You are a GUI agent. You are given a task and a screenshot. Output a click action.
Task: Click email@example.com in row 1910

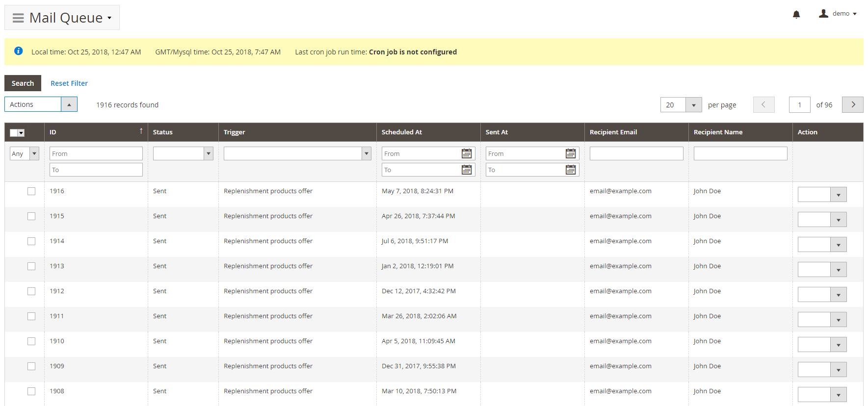pyautogui.click(x=621, y=341)
